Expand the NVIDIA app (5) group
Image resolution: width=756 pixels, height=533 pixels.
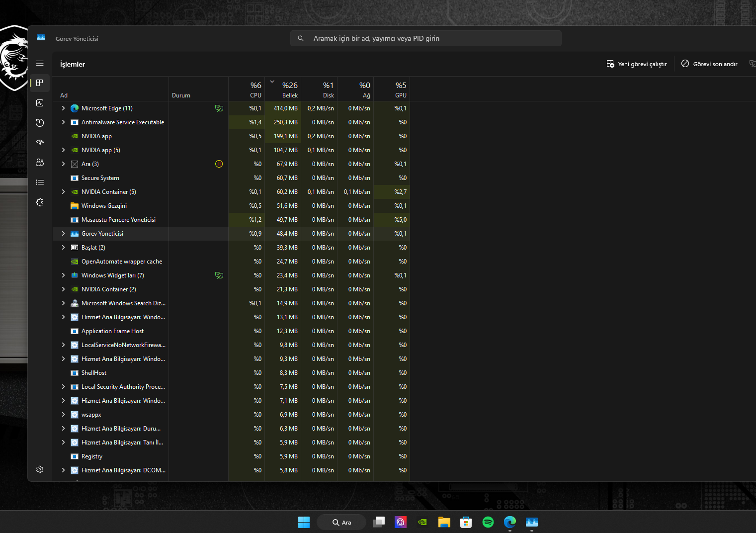tap(63, 150)
